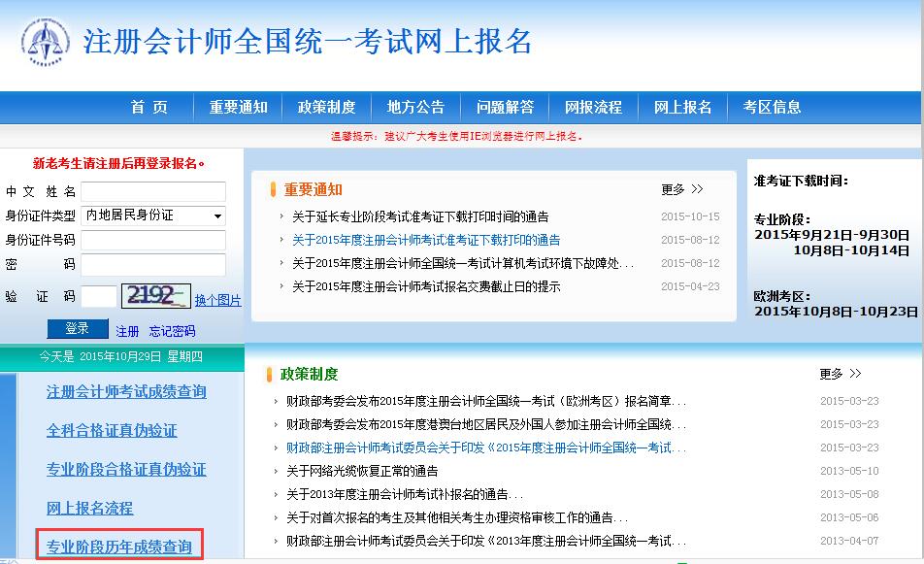Open 专业阶段历年成绩查询 in the sidebar
This screenshot has height=564, width=924.
pos(118,546)
